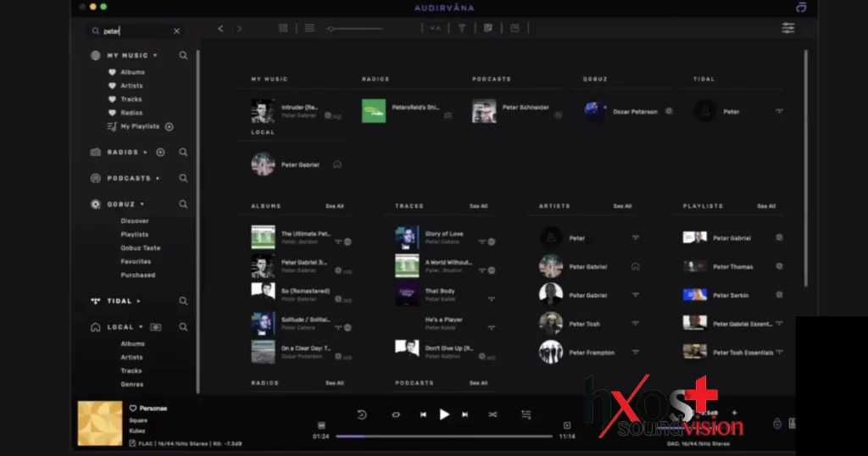The height and width of the screenshot is (456, 868).
Task: Open Peter Serkin playlist
Action: click(733, 295)
